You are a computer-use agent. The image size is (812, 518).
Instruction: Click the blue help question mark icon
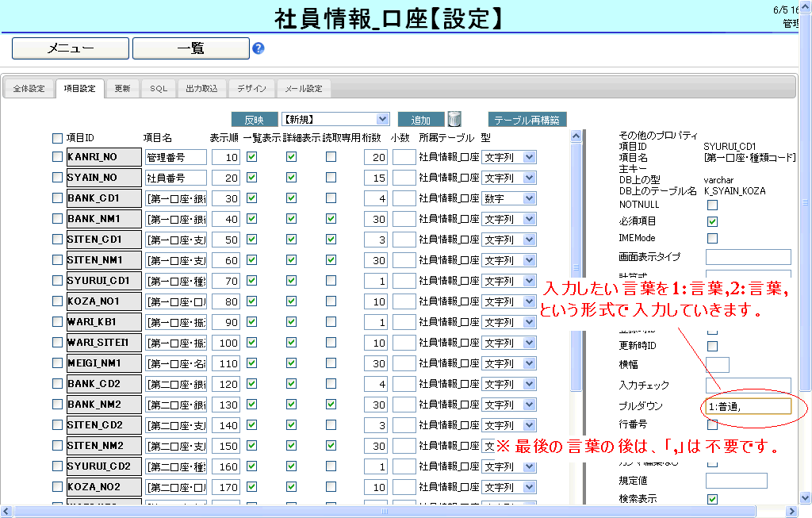click(258, 48)
